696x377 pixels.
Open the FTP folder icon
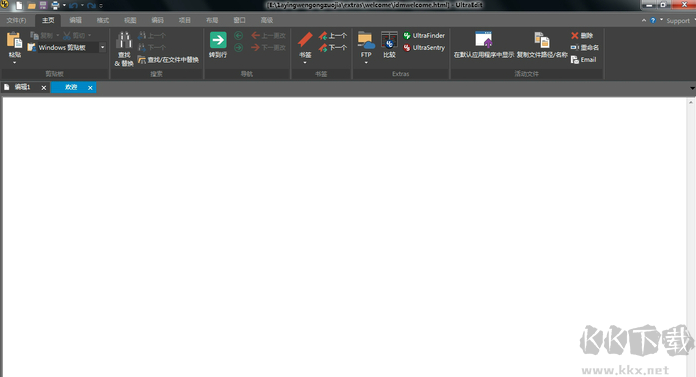[x=366, y=40]
